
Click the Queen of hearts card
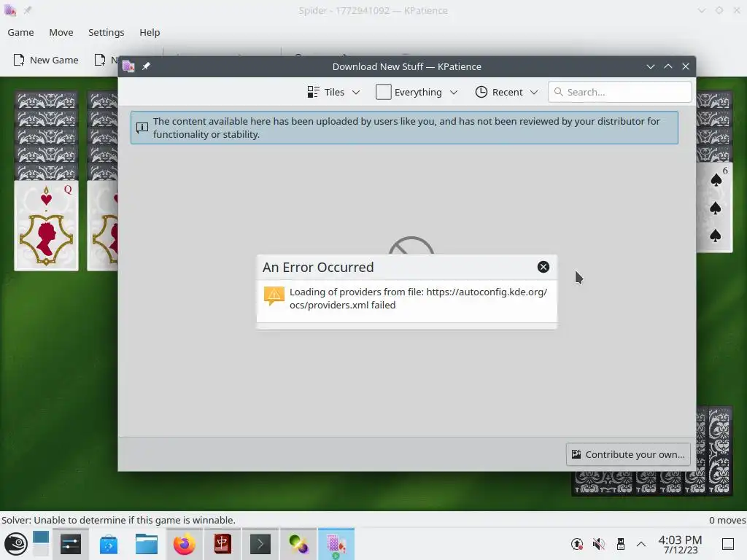coord(46,226)
